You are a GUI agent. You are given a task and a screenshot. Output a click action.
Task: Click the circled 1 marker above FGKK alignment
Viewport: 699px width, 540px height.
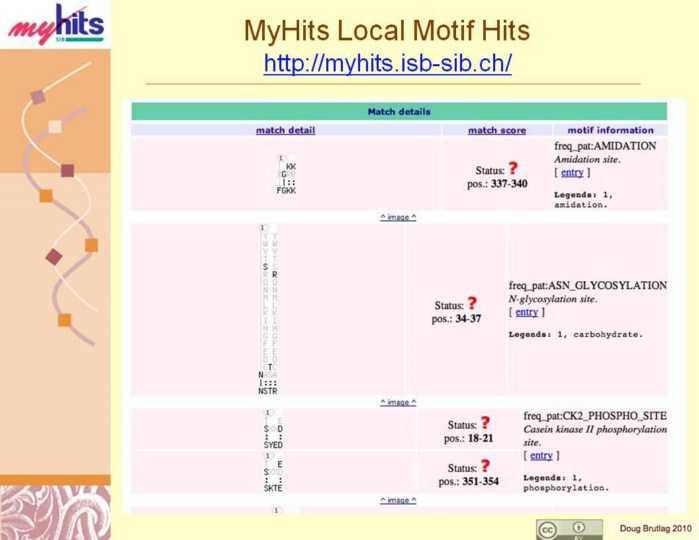(x=283, y=158)
